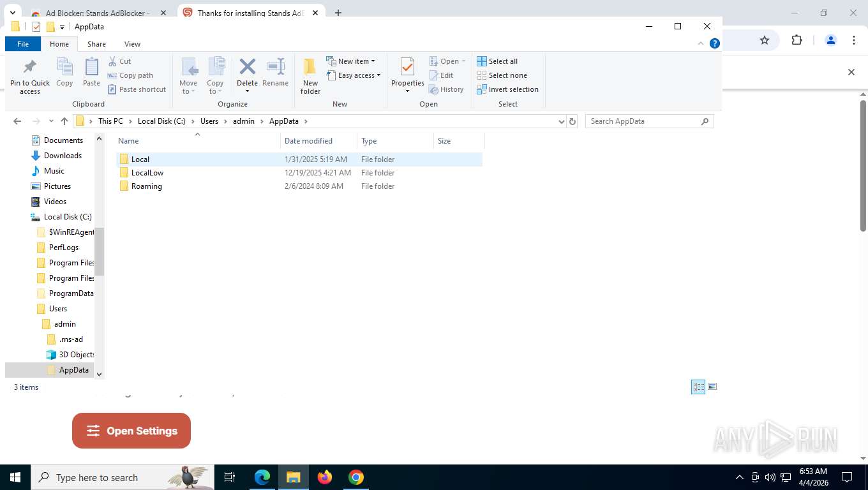Screen dimensions: 868x490
Task: Click Invert selection
Action: point(507,89)
